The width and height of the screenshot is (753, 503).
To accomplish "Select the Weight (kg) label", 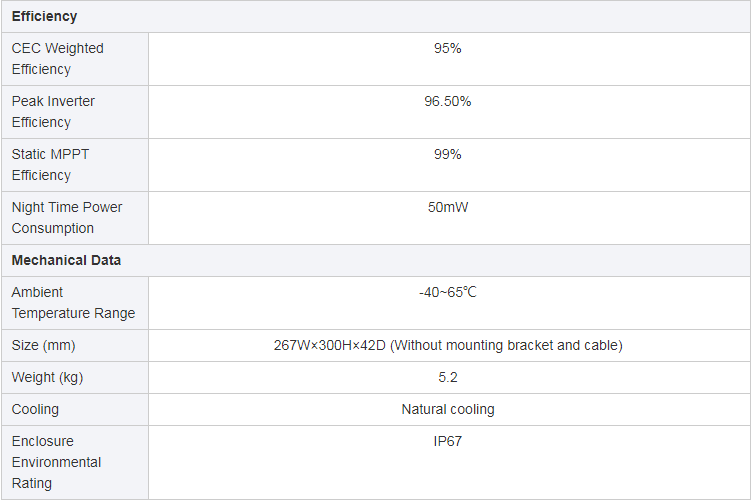I will (47, 378).
